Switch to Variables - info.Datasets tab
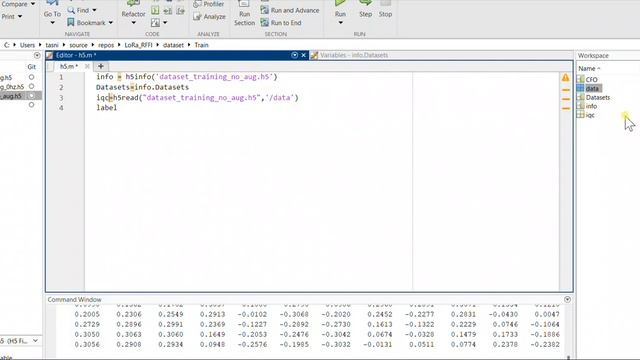 pos(353,55)
